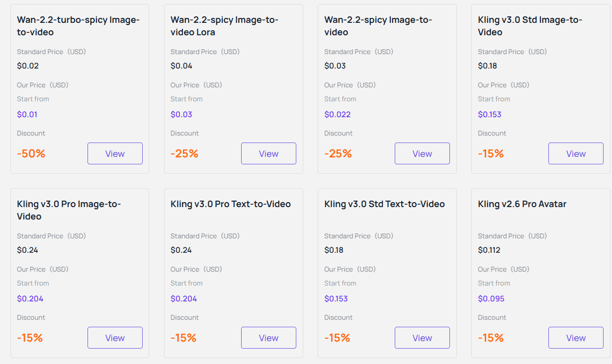The height and width of the screenshot is (364, 612).
Task: Open View for Kling v3.0 Pro Text-to-Video
Action: coord(268,338)
